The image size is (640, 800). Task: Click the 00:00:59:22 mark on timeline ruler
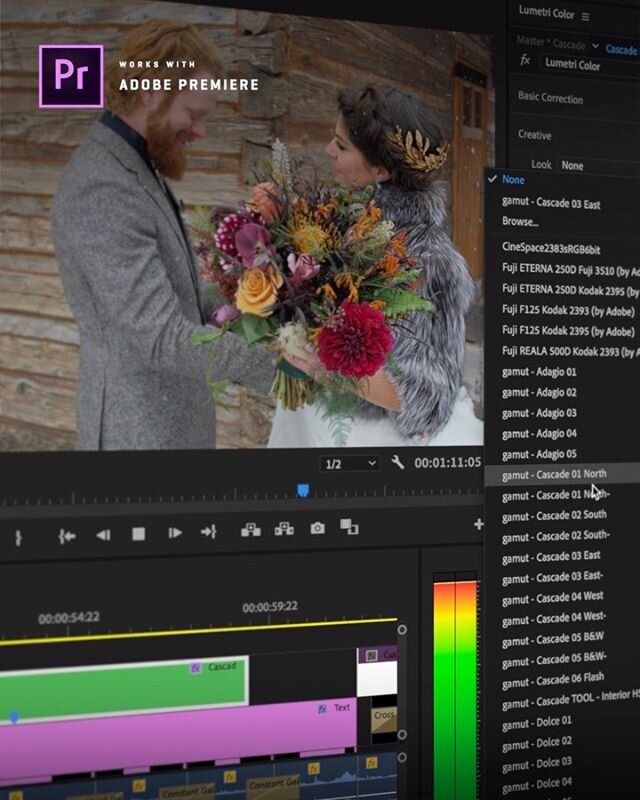tap(270, 607)
